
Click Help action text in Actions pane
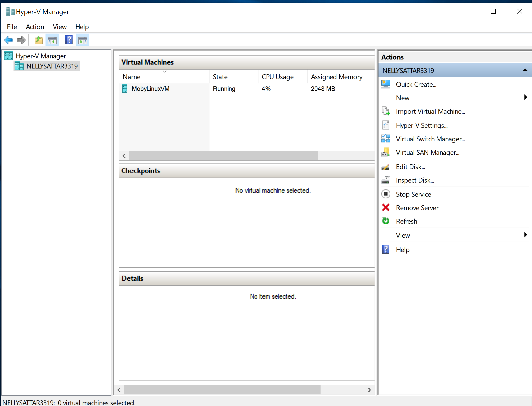pyautogui.click(x=403, y=250)
